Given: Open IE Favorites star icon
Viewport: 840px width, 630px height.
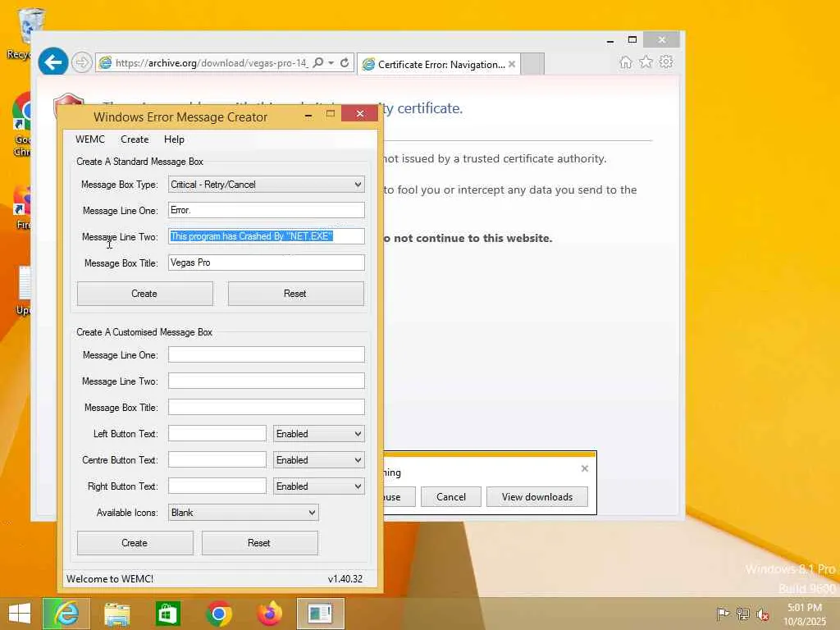Looking at the screenshot, I should click(x=646, y=62).
